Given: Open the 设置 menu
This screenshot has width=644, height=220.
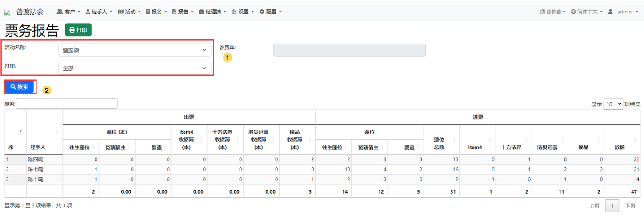Looking at the screenshot, I should tap(243, 12).
